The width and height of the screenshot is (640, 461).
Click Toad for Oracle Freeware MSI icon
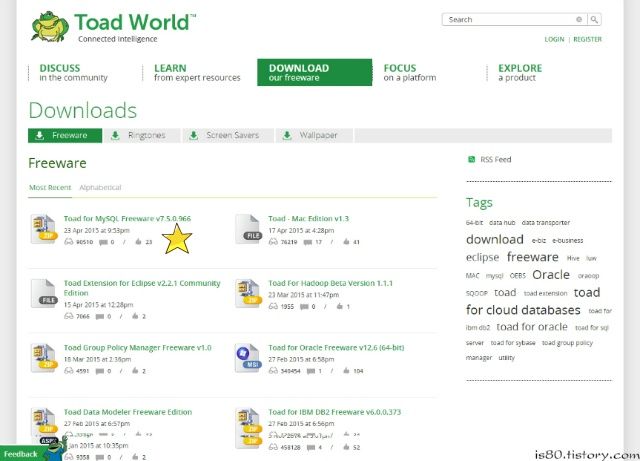point(248,358)
